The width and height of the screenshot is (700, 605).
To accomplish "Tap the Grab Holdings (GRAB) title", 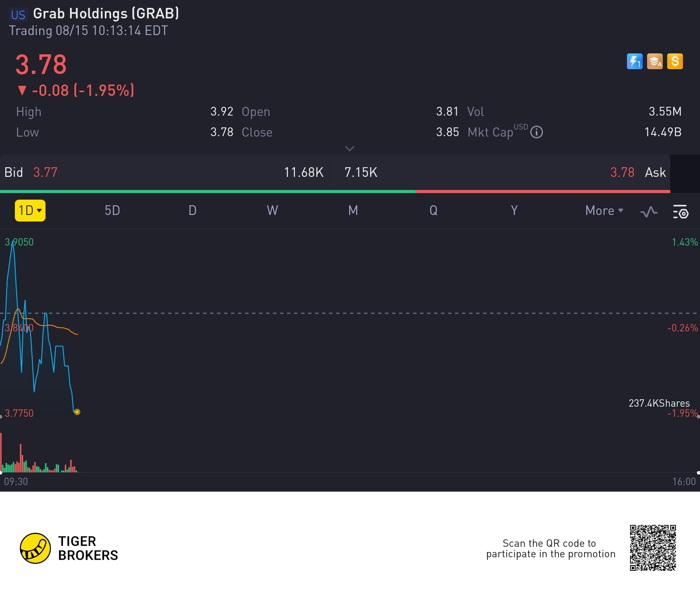I will 106,14.
